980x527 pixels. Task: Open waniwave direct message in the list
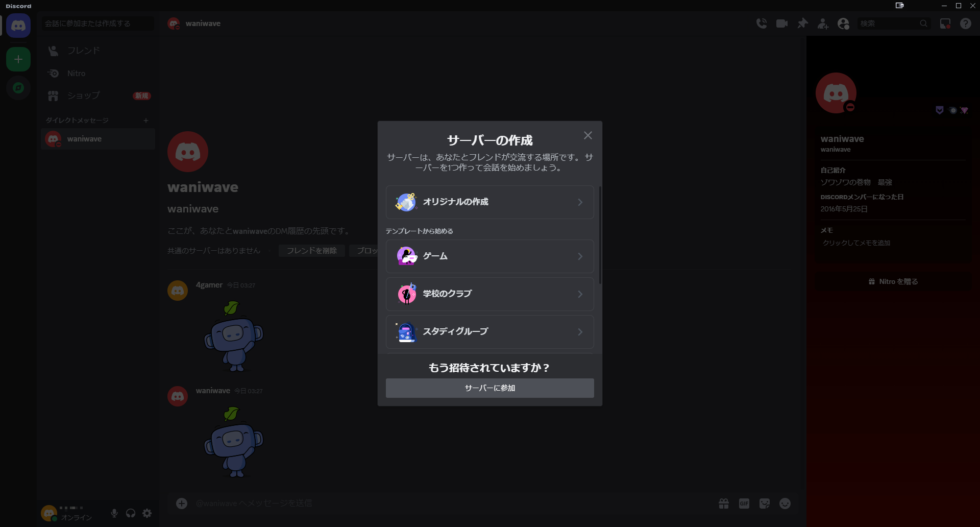point(98,139)
